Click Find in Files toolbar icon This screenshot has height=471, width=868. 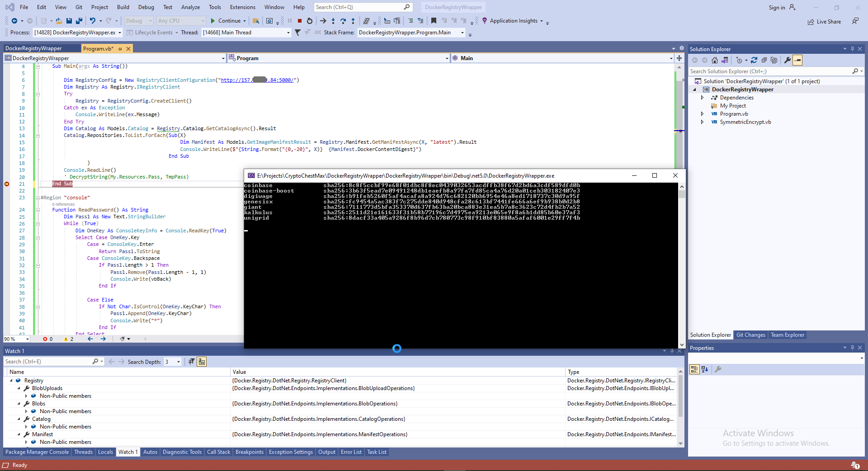(256, 21)
